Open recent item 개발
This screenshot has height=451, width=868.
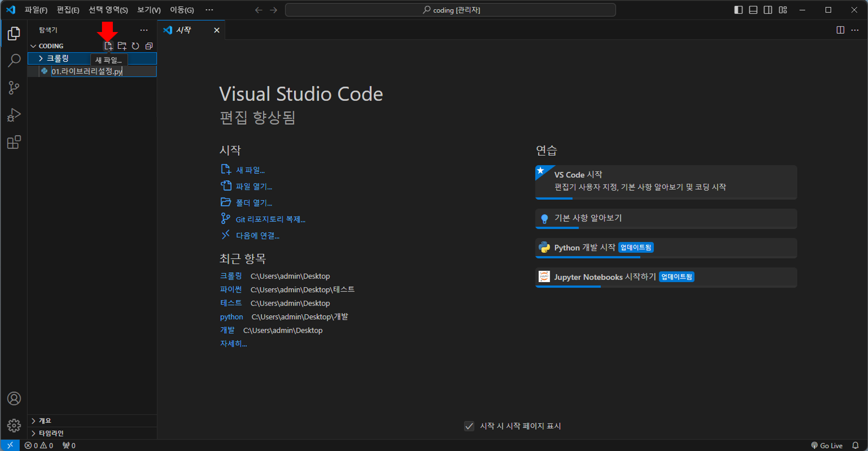(x=227, y=331)
